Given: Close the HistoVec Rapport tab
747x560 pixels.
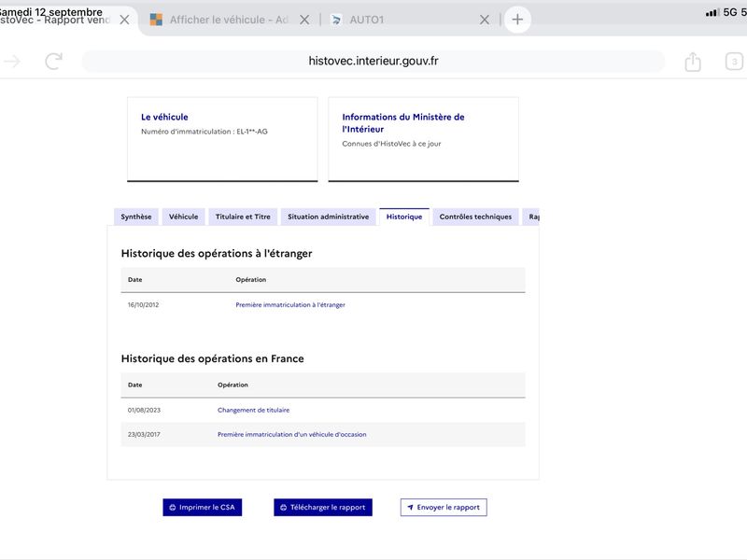Looking at the screenshot, I should (x=124, y=20).
